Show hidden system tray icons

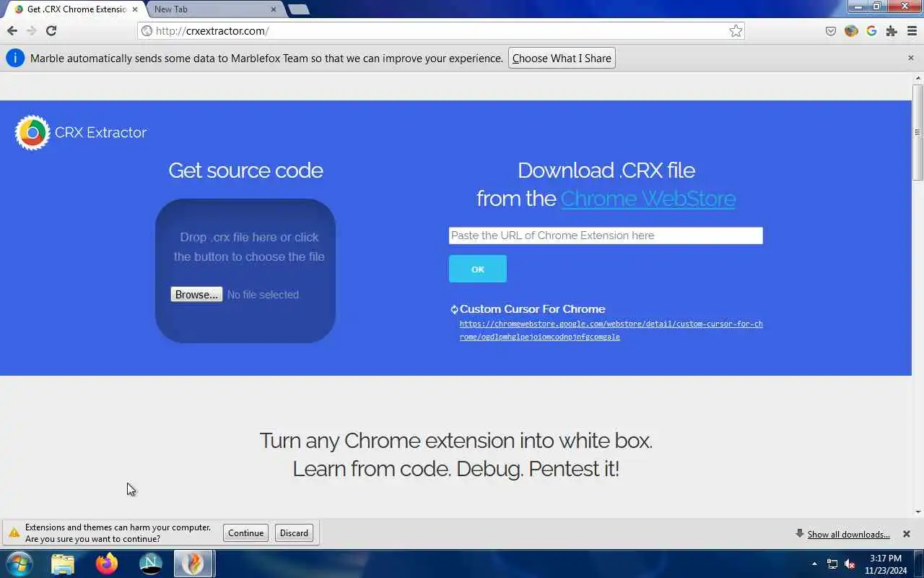(x=814, y=564)
